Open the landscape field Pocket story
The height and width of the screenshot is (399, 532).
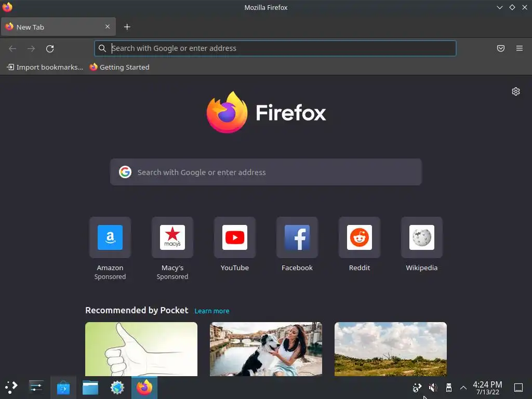tap(391, 349)
